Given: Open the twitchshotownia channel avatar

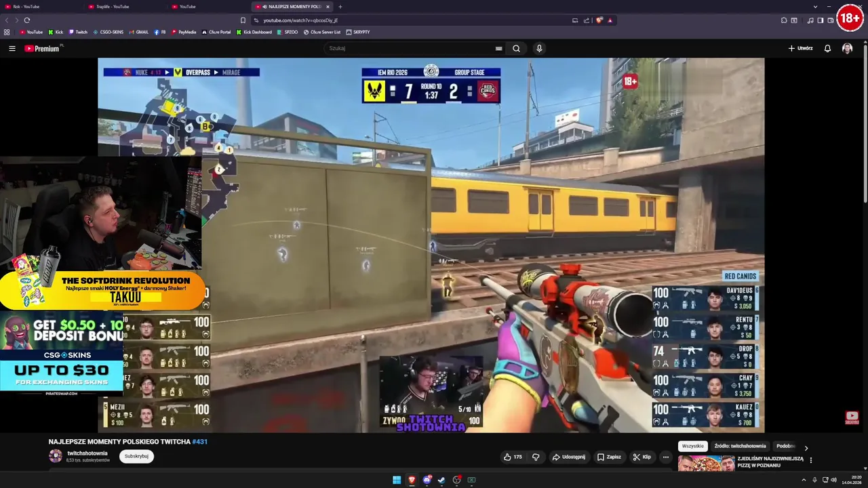Looking at the screenshot, I should tap(56, 456).
